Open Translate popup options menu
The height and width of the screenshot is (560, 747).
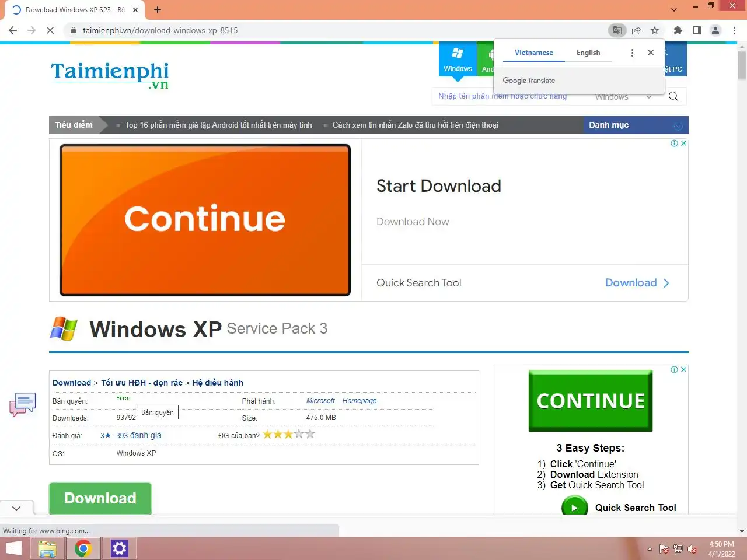click(x=632, y=52)
